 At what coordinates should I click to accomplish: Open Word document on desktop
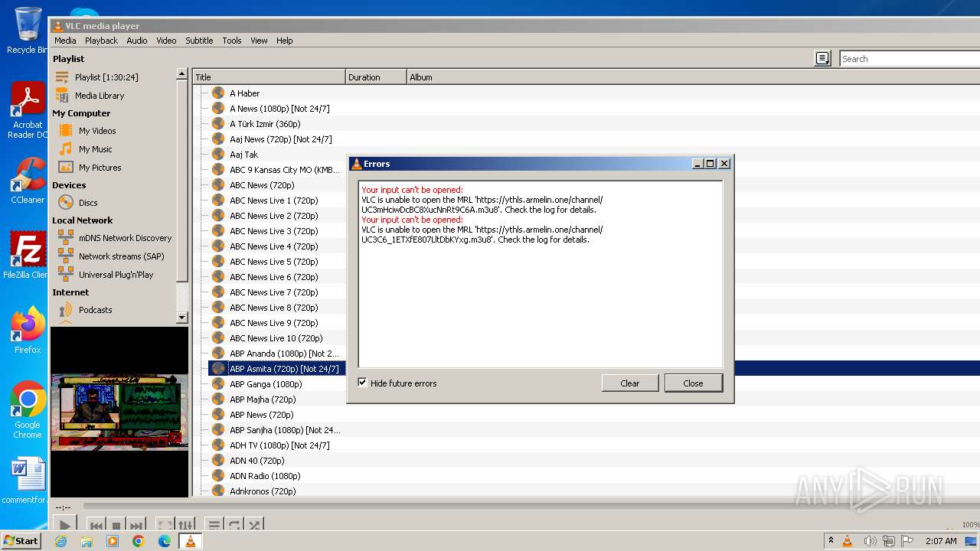pos(28,481)
